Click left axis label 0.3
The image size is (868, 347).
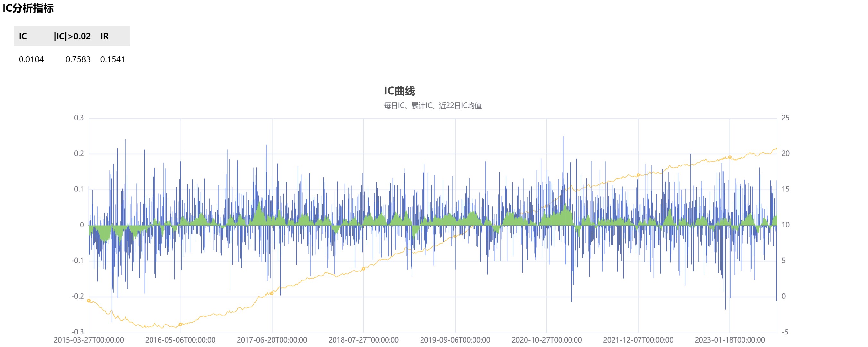click(79, 118)
